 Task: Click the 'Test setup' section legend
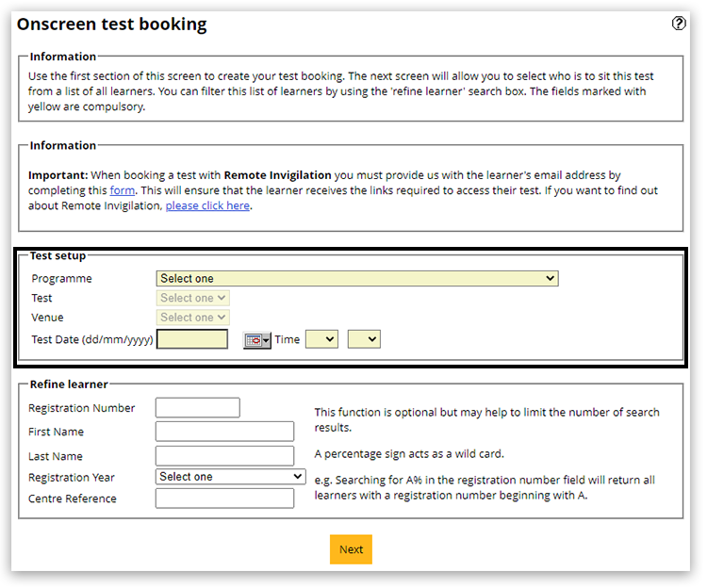tap(58, 255)
